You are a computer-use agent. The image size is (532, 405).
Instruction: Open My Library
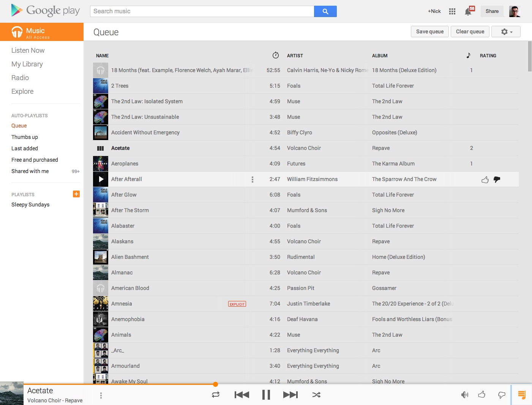27,64
